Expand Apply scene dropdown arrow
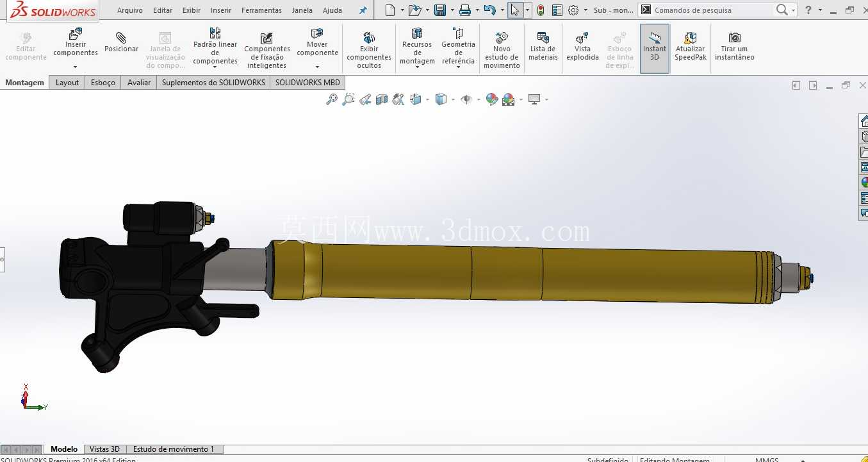 521,99
